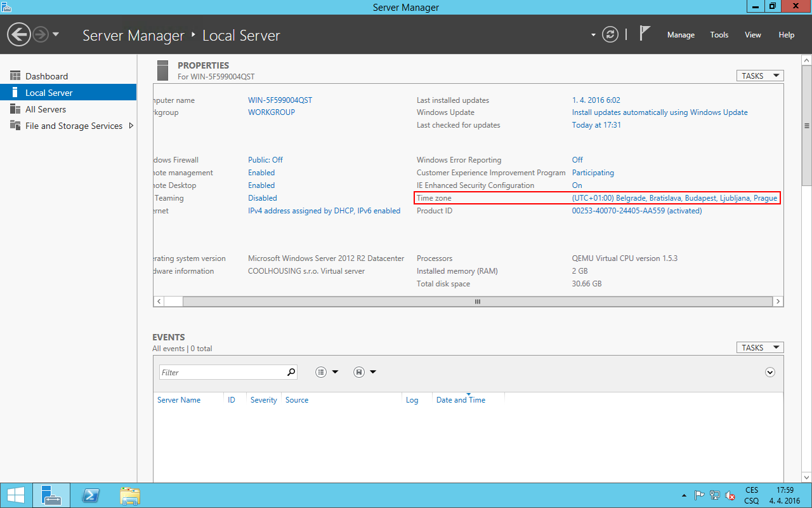812x508 pixels.
Task: Click the time zone UTC+01:00 link
Action: click(x=674, y=198)
